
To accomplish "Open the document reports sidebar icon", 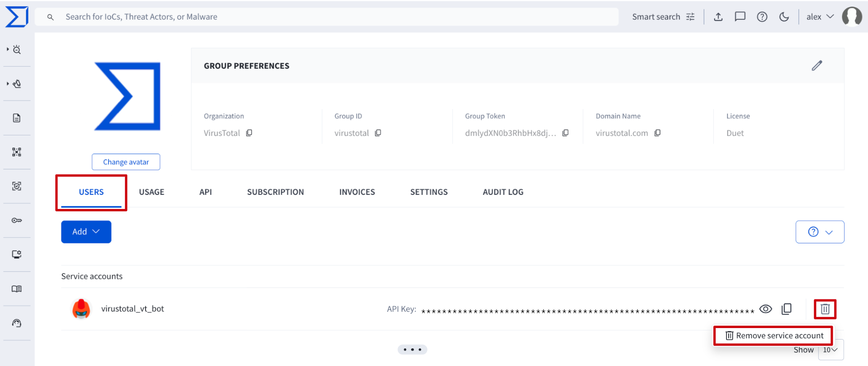I will [17, 118].
